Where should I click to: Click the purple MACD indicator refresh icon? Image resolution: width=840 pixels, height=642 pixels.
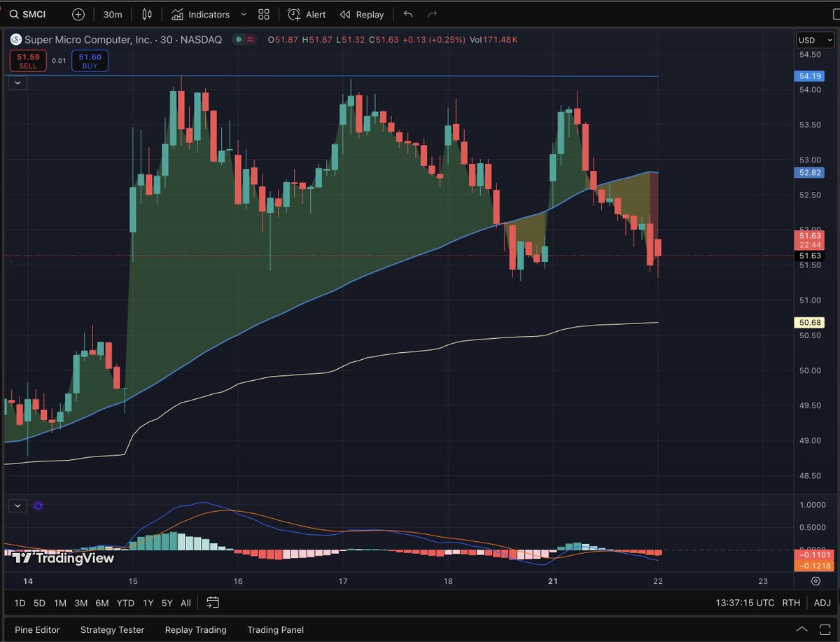click(x=38, y=505)
